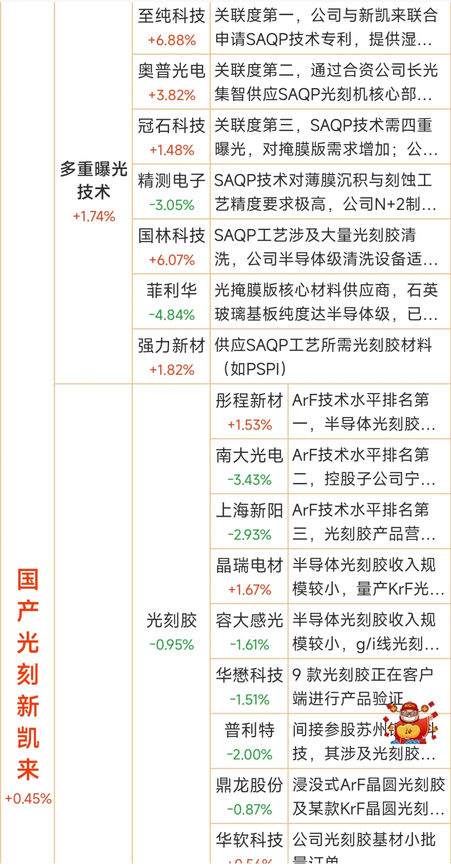Tap the ArF技术水平排名第二 description
The height and width of the screenshot is (868, 451).
tap(369, 466)
